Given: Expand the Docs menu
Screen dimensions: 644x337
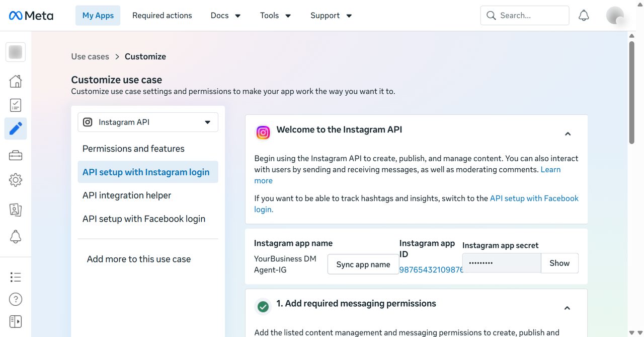Looking at the screenshot, I should point(225,16).
